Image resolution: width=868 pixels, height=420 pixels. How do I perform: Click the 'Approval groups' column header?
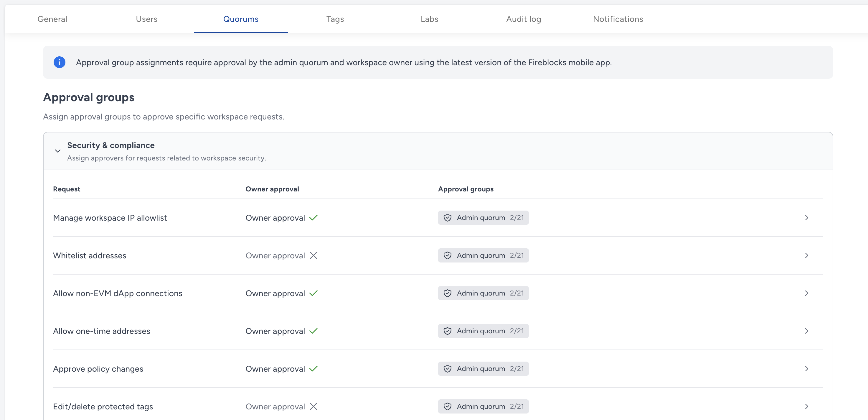tap(466, 189)
